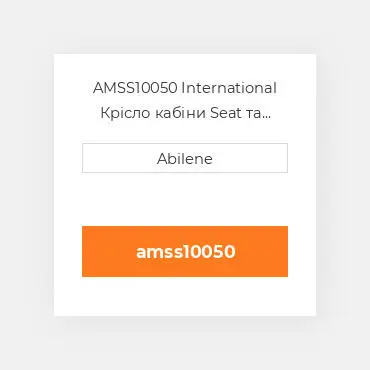Click the white card area above the title
The image size is (370, 370).
(185, 67)
